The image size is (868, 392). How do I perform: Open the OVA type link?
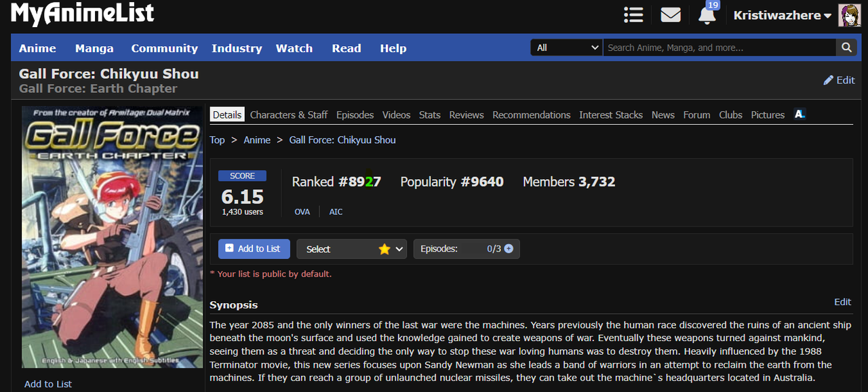tap(302, 212)
